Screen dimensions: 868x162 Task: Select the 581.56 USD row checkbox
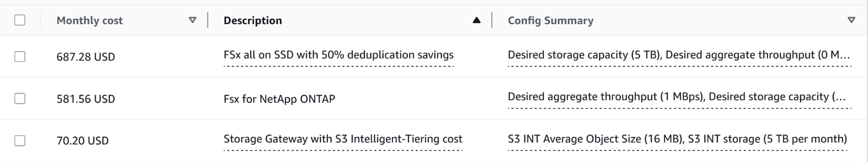point(20,99)
